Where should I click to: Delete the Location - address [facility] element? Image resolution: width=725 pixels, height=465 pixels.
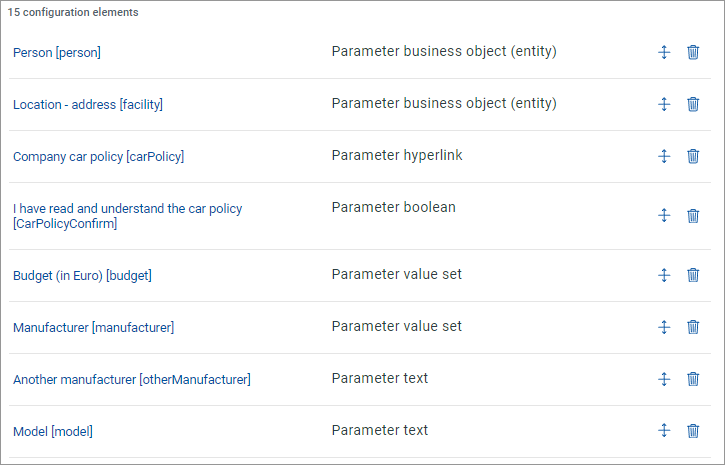693,104
